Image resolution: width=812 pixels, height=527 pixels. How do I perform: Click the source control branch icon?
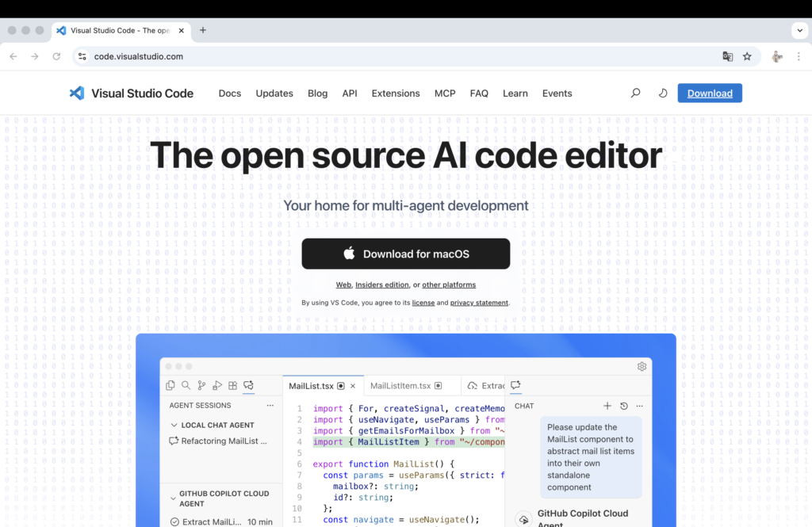(201, 385)
